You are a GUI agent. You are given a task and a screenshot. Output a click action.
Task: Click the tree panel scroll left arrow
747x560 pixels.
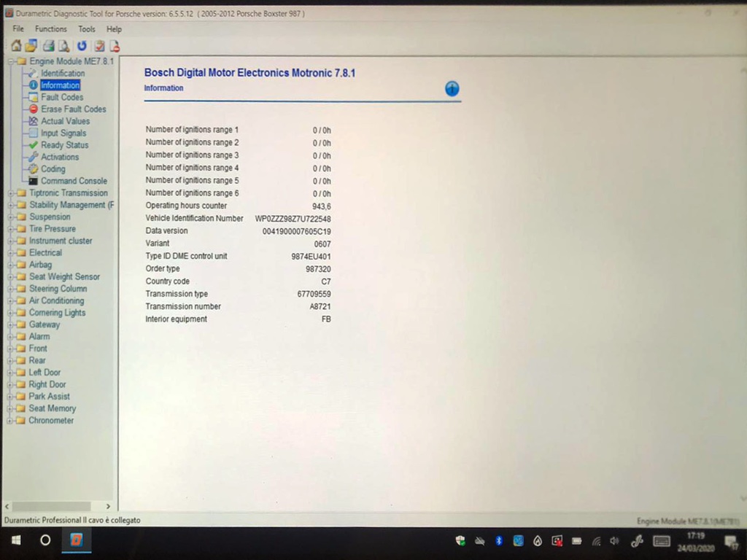pos(7,506)
